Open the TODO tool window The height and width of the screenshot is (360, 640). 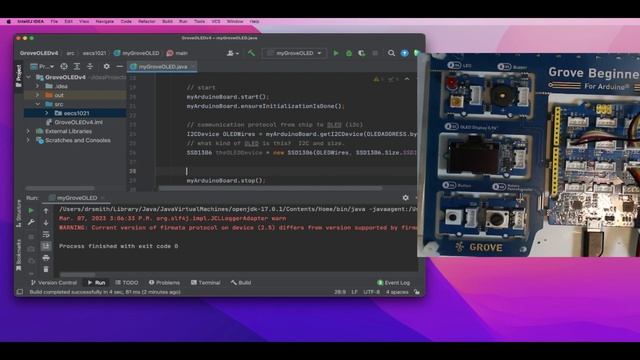(127, 282)
